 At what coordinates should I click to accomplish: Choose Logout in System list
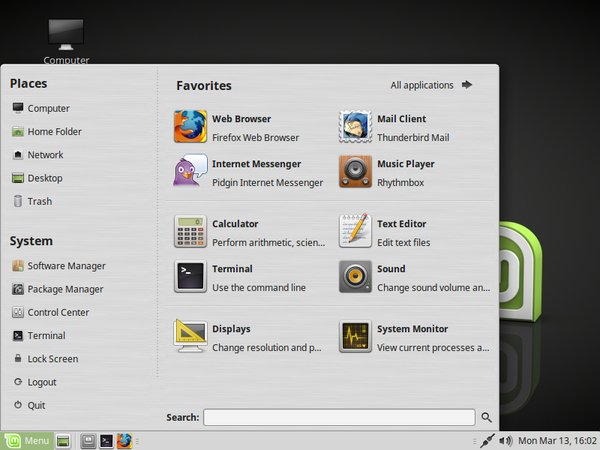[x=34, y=382]
